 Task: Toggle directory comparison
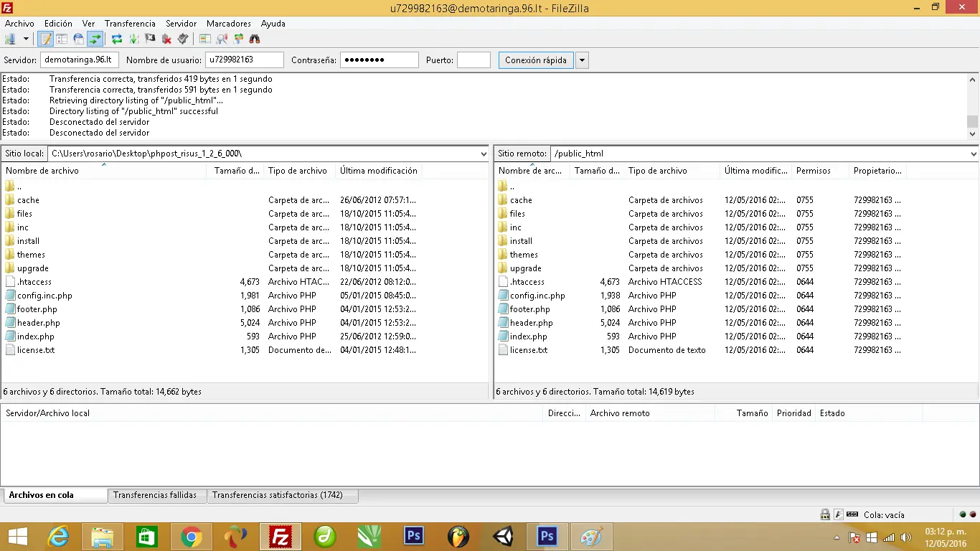click(x=222, y=39)
